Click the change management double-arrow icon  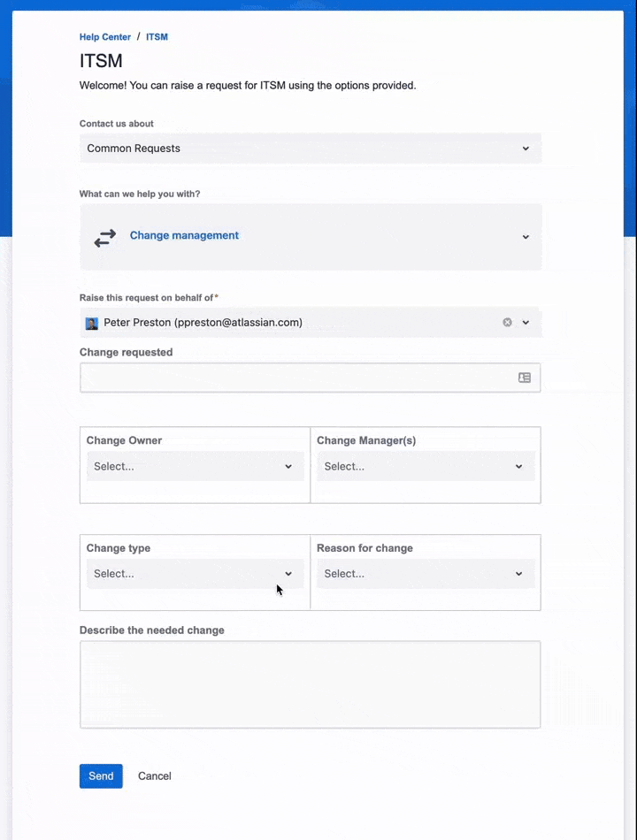tap(104, 236)
